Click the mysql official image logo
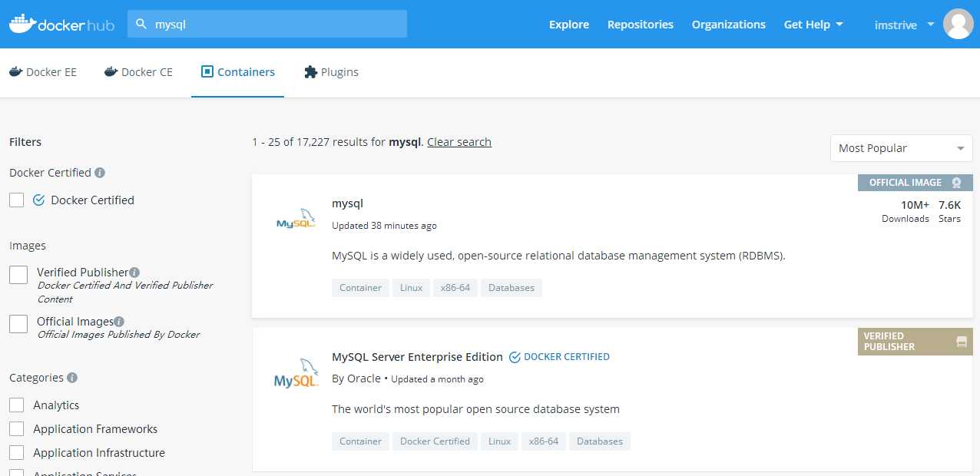The height and width of the screenshot is (476, 980). coord(296,219)
